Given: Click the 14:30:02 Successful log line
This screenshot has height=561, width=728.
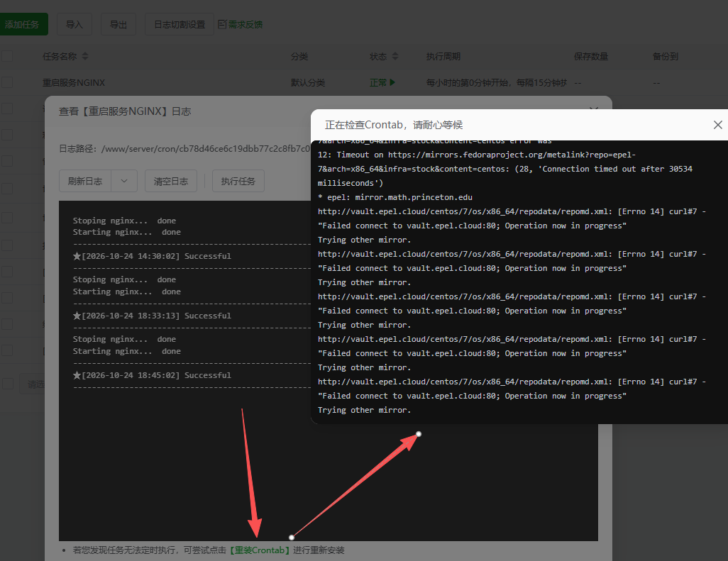Looking at the screenshot, I should tap(152, 256).
